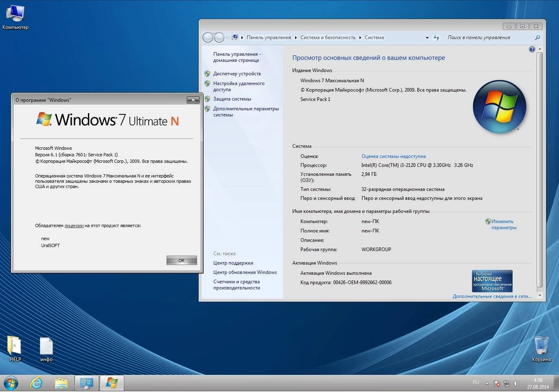This screenshot has height=392, width=559.
Task: Open the Компьютер desktop icon
Action: click(x=15, y=17)
